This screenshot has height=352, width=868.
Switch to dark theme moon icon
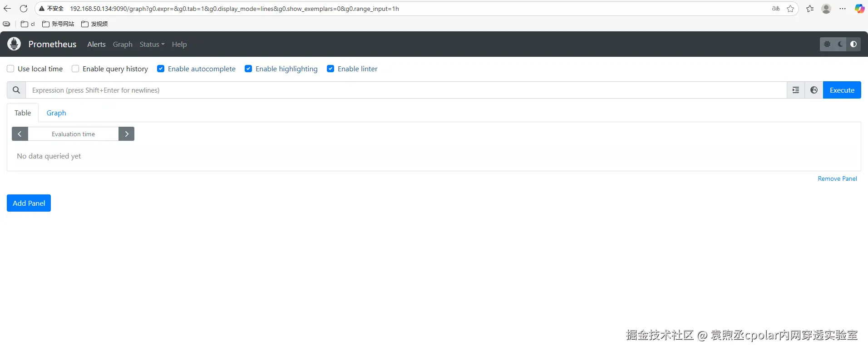click(840, 44)
